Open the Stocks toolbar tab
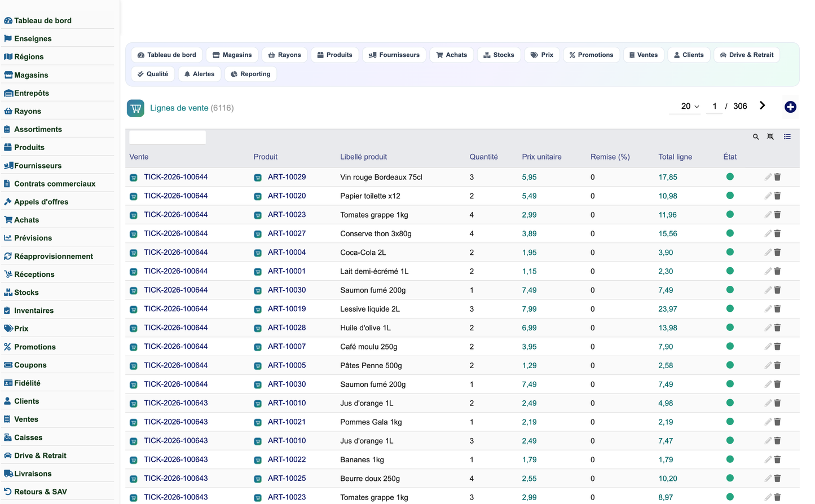 [x=499, y=55]
